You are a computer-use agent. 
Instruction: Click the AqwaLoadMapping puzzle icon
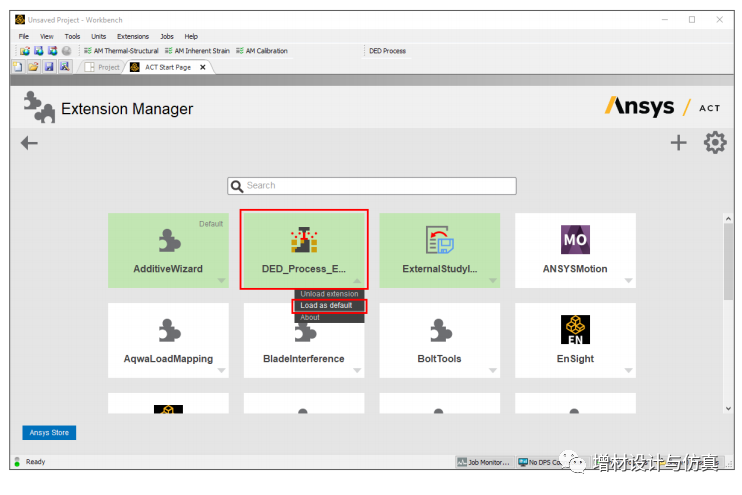pyautogui.click(x=169, y=330)
